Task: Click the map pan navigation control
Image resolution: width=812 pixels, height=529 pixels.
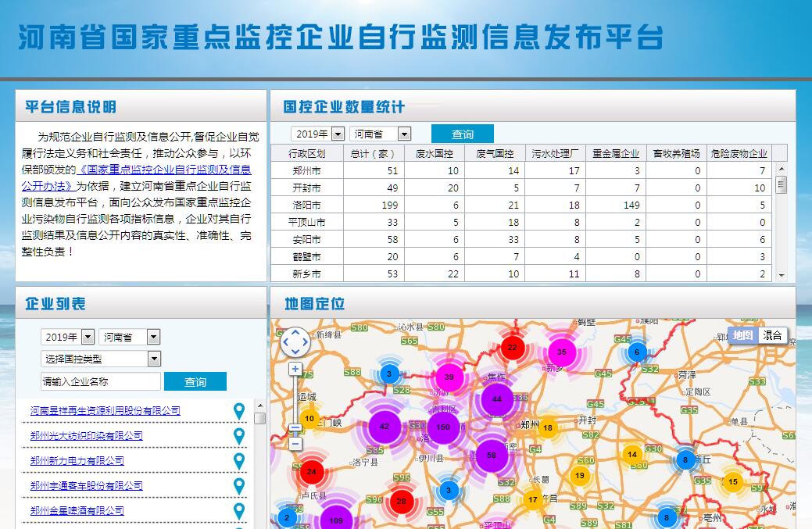Action: (295, 341)
